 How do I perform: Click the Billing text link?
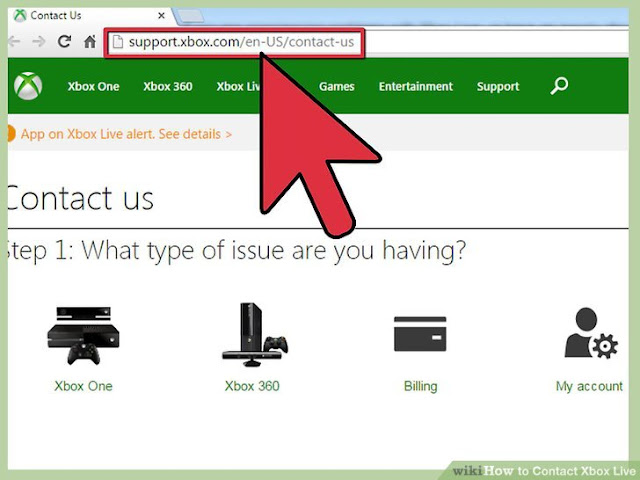[x=420, y=386]
